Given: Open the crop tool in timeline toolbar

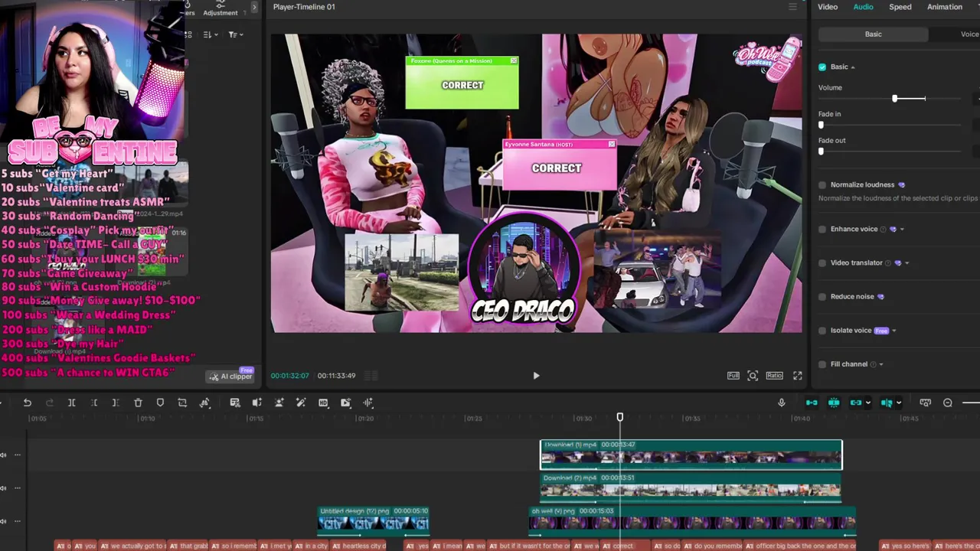Looking at the screenshot, I should [x=182, y=403].
